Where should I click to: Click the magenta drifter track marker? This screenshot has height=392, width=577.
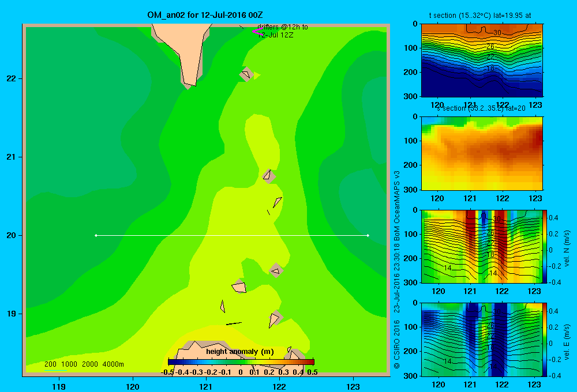pos(257,32)
